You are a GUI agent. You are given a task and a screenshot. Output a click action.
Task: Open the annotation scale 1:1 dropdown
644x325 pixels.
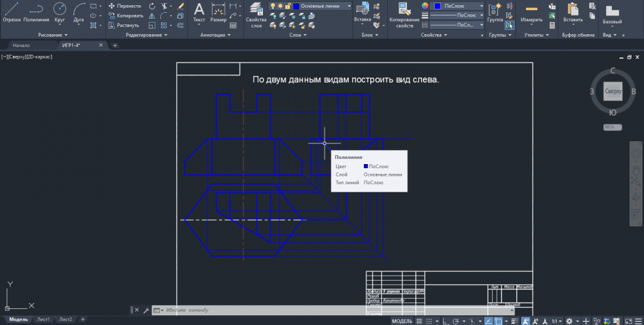pyautogui.click(x=556, y=321)
